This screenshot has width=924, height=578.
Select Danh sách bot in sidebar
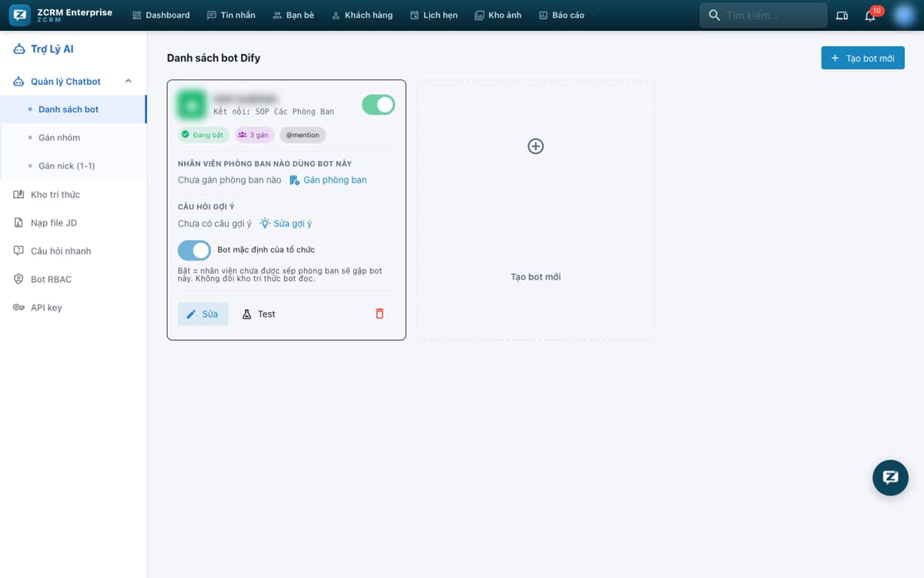pos(73,109)
